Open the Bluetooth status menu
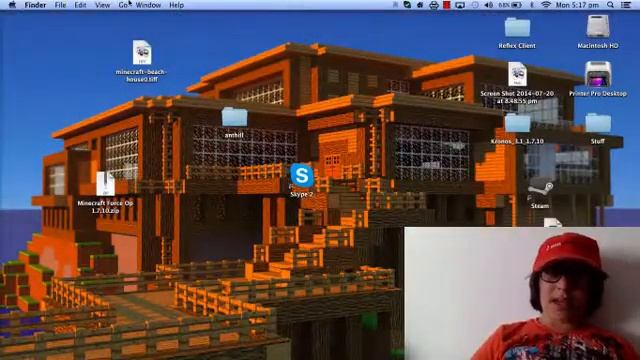Screen dimensions: 640x360 tap(531, 5)
